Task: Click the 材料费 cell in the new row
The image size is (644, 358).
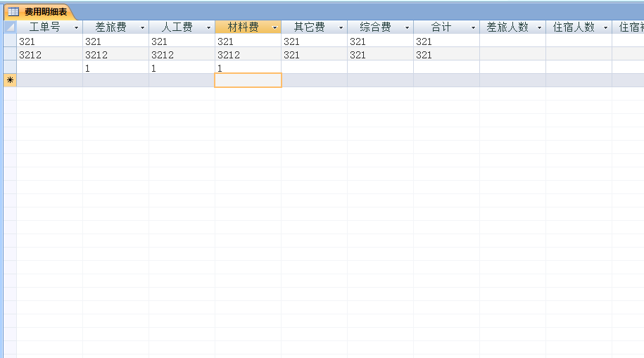Action: [x=248, y=81]
